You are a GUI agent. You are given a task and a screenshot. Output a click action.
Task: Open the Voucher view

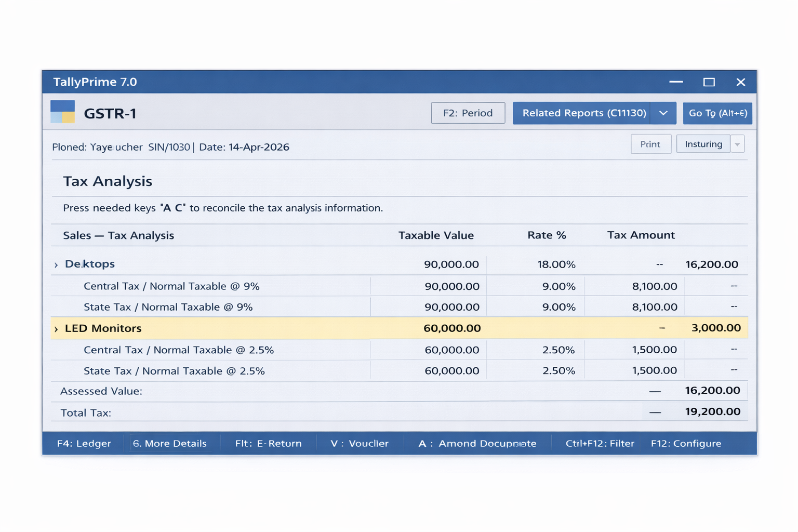359,443
